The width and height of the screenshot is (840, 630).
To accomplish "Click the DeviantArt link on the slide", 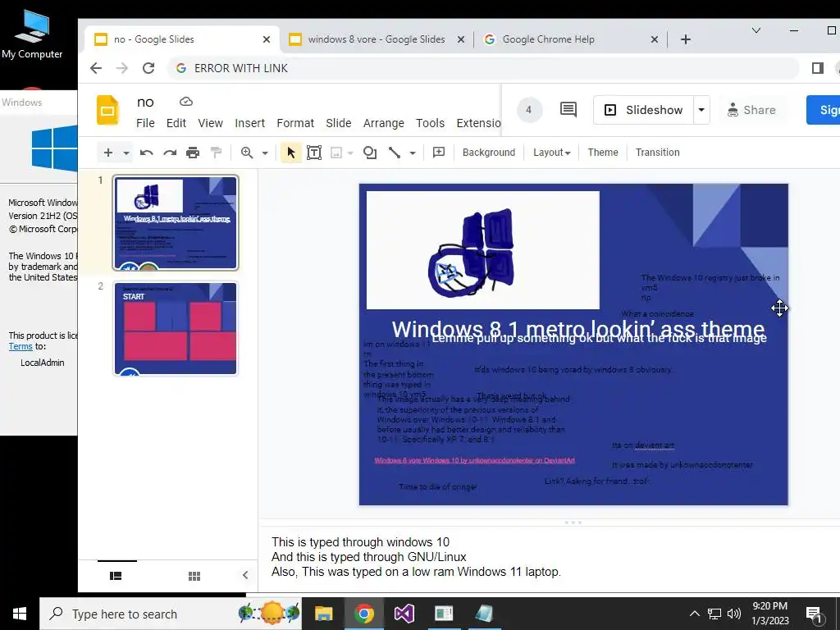I will point(475,460).
